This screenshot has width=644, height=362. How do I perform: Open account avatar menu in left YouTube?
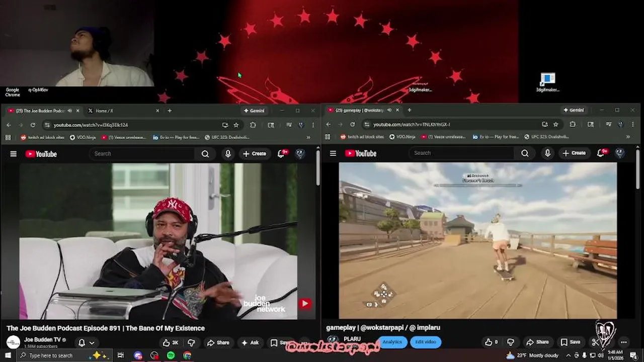pyautogui.click(x=300, y=154)
